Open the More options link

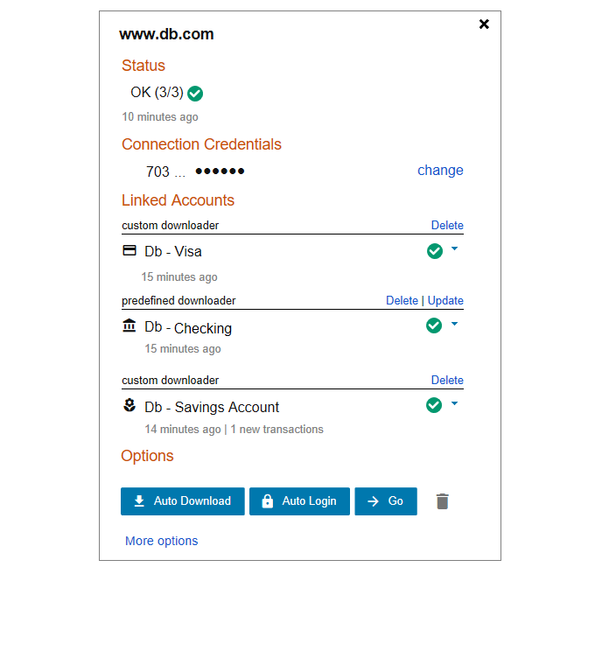(x=162, y=541)
